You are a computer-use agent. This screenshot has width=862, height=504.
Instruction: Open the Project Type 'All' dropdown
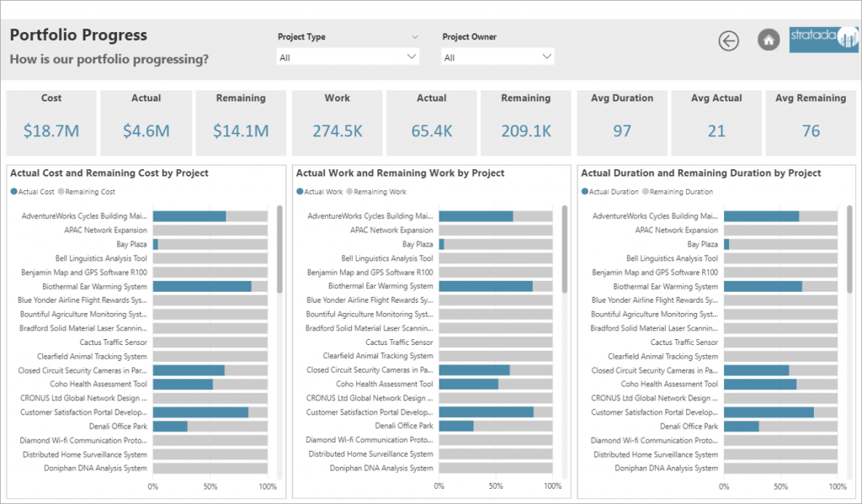point(348,57)
